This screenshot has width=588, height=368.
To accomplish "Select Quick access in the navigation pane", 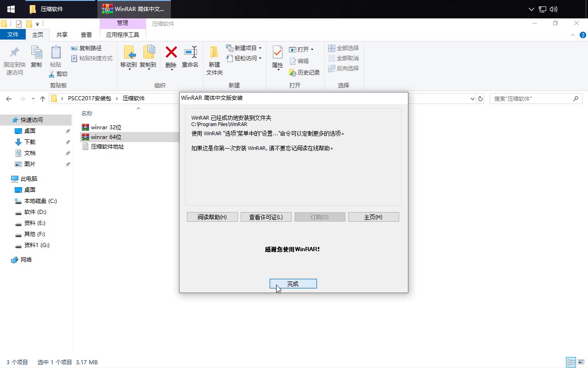I will [x=36, y=120].
